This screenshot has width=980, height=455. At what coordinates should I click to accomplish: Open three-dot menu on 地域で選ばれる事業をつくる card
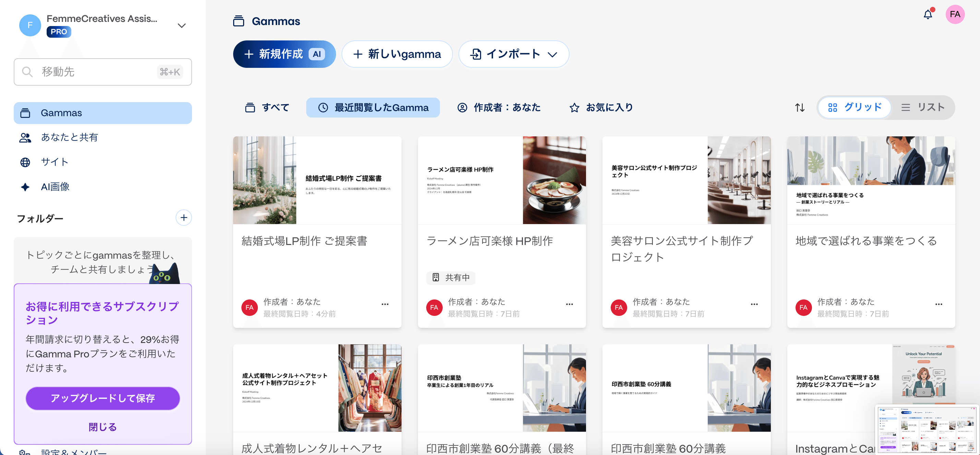(x=939, y=304)
